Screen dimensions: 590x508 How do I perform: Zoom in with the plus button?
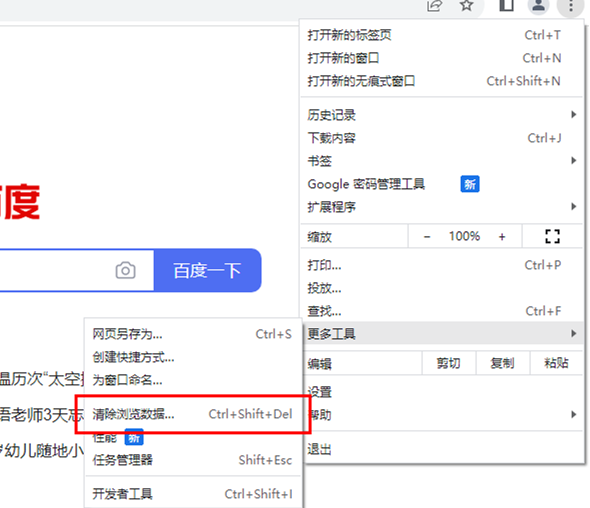click(502, 237)
